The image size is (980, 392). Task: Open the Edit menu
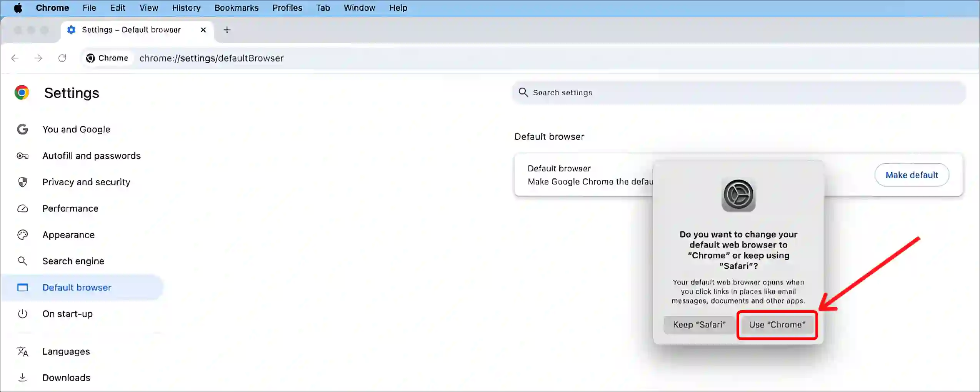click(x=117, y=8)
